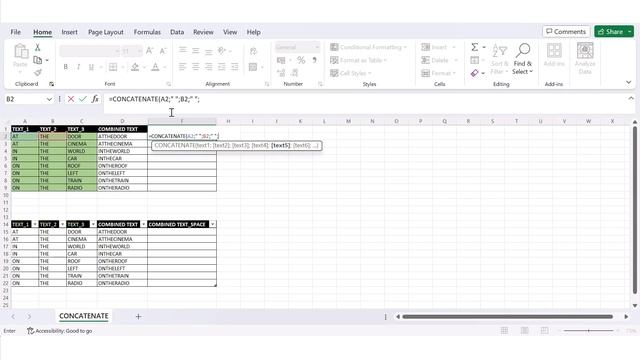This screenshot has width=640, height=360.
Task: Click the Increase Font Size icon
Action: coord(149,51)
